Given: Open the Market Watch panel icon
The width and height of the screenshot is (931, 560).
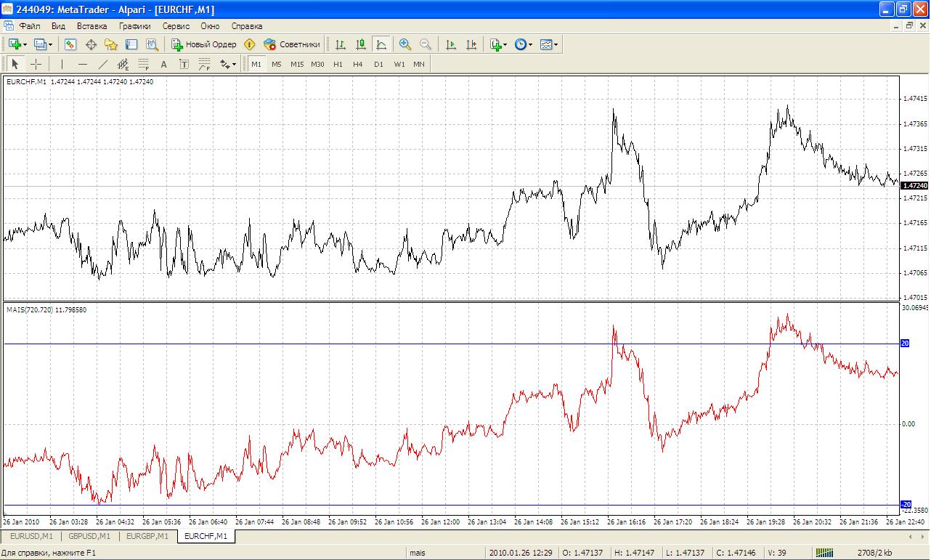Looking at the screenshot, I should 70,44.
